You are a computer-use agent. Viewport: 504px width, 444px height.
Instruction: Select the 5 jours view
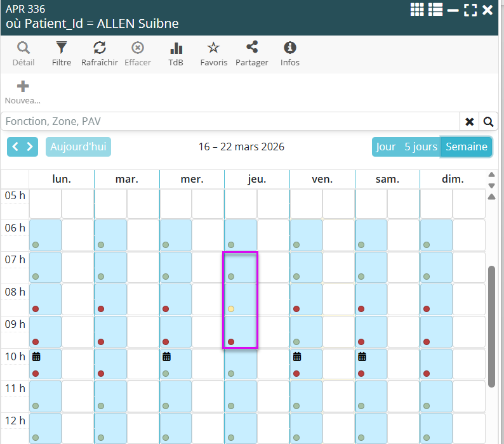click(x=421, y=147)
